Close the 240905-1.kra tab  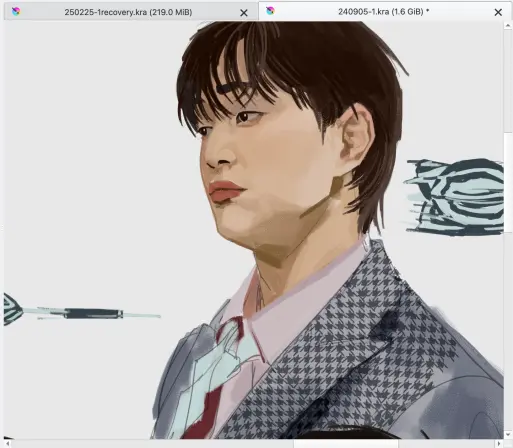click(x=498, y=12)
